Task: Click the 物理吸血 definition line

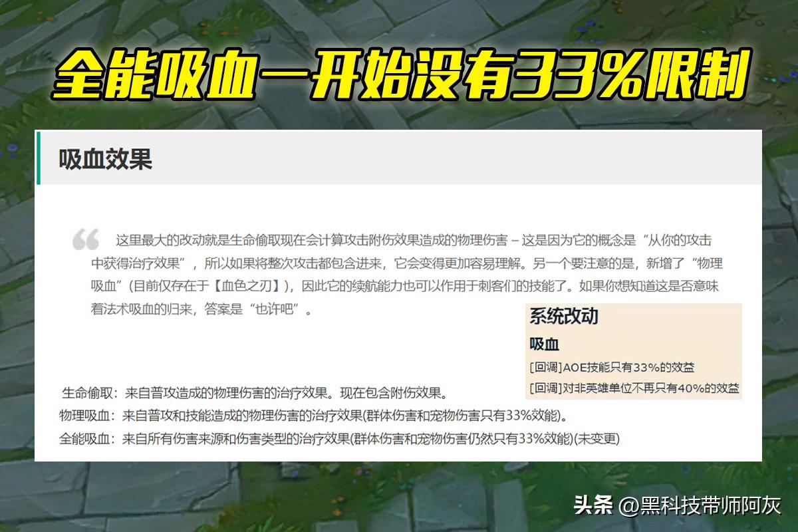Action: coord(314,416)
